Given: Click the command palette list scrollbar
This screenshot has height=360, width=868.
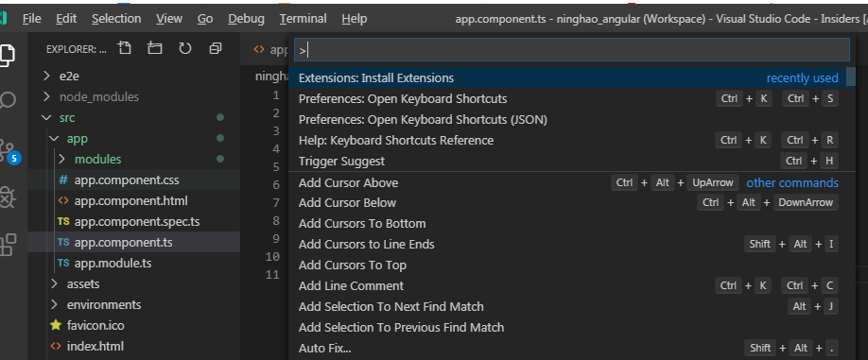Looking at the screenshot, I should tap(851, 77).
